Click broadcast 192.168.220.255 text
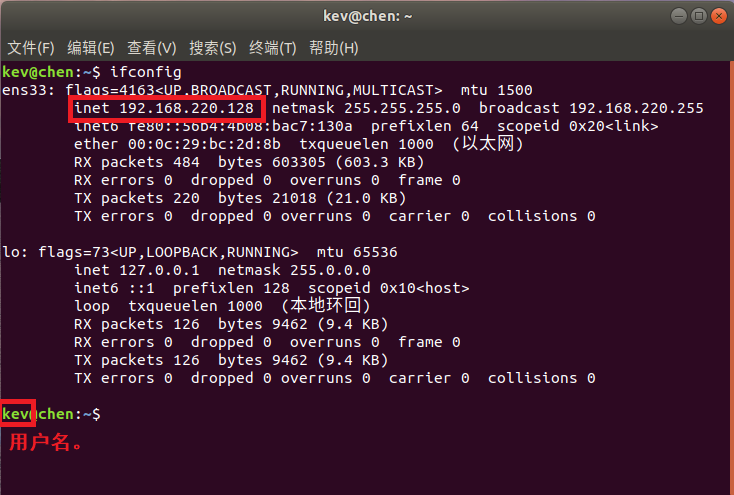This screenshot has width=734, height=495. [x=591, y=108]
